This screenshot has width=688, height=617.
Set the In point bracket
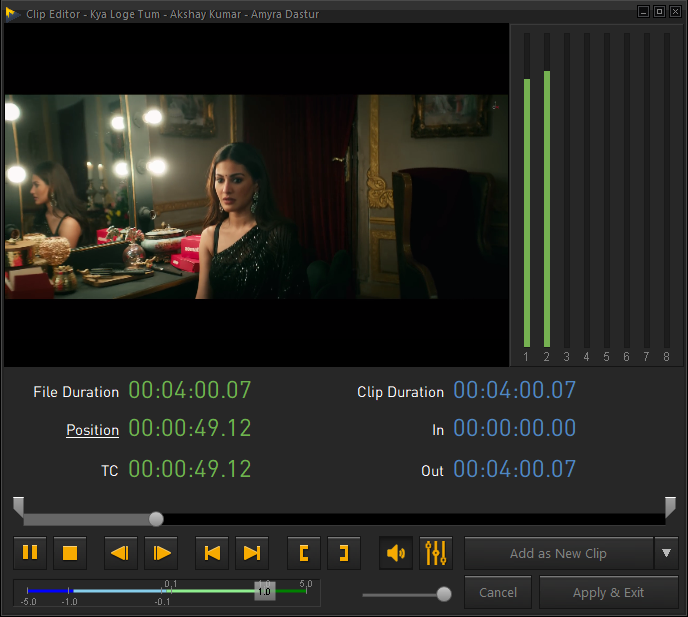click(x=303, y=552)
